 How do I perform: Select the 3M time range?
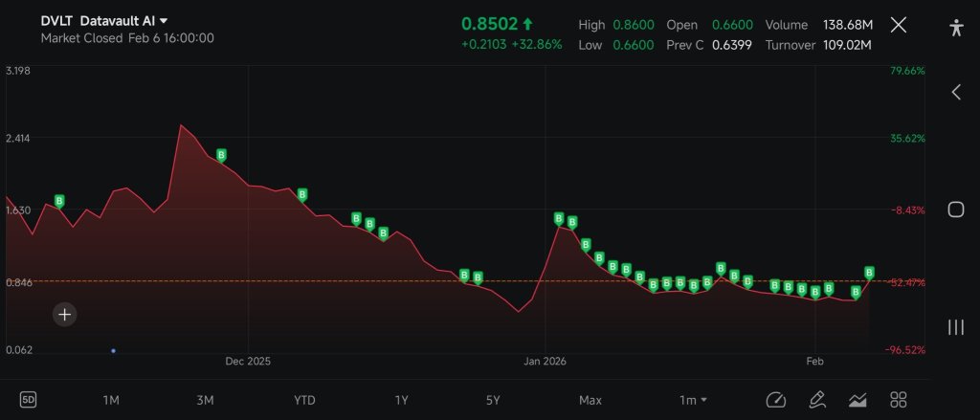pos(205,400)
